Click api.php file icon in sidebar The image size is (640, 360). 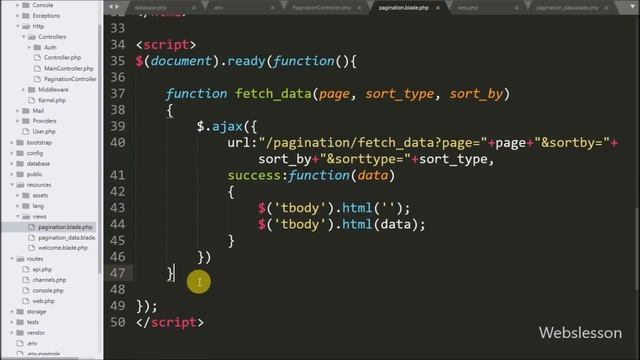[26, 269]
